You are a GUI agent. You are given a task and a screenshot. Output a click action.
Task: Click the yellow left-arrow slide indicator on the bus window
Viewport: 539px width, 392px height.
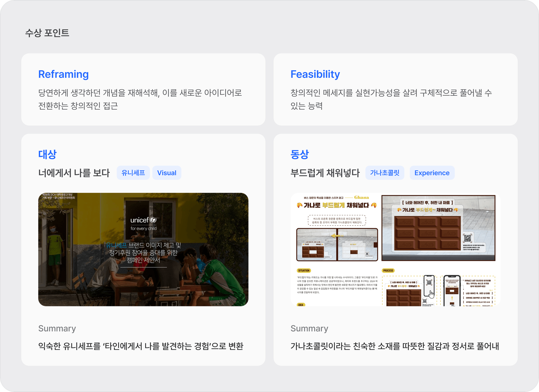(336, 236)
